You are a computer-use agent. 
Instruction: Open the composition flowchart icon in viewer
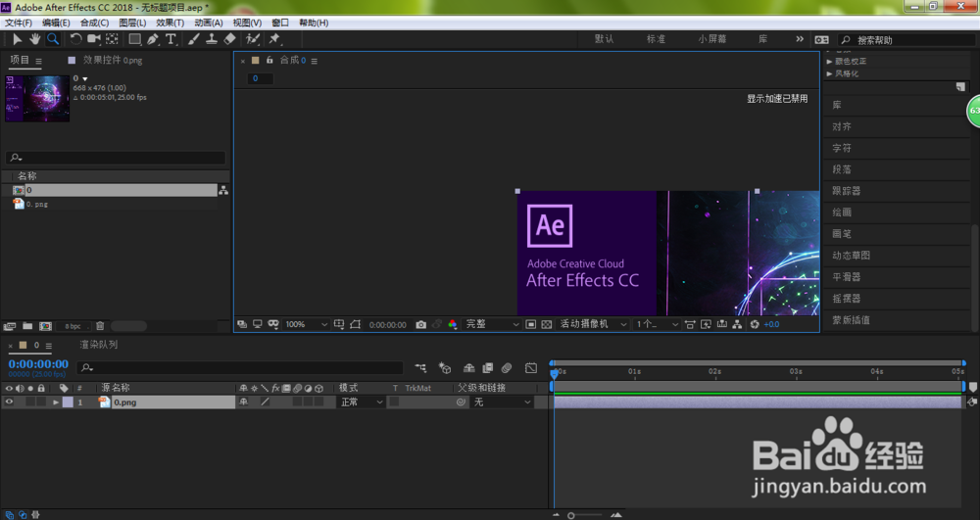738,324
